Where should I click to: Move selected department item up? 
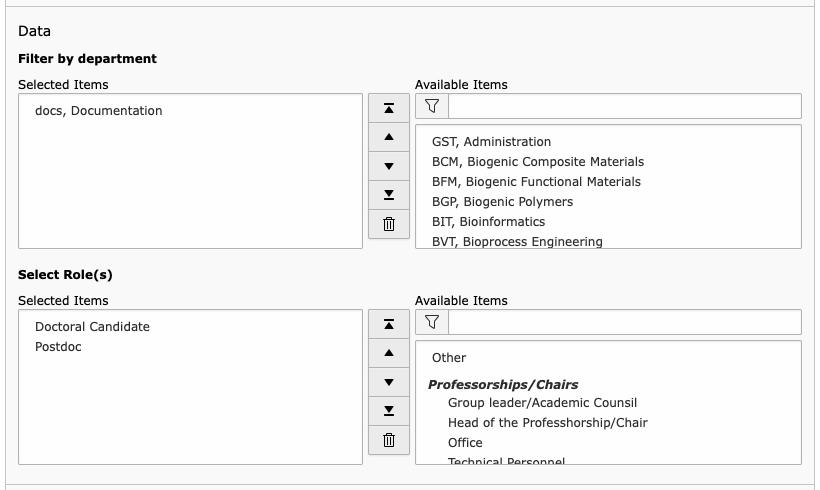coord(389,137)
